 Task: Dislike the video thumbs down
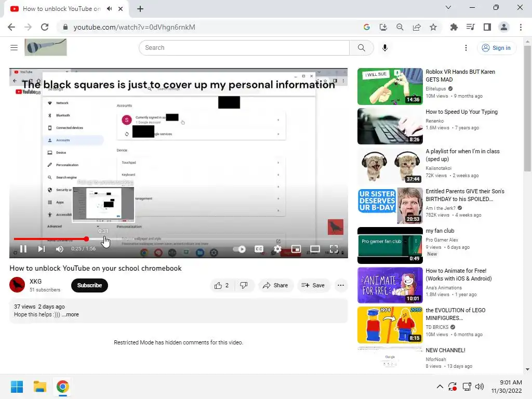click(x=244, y=285)
